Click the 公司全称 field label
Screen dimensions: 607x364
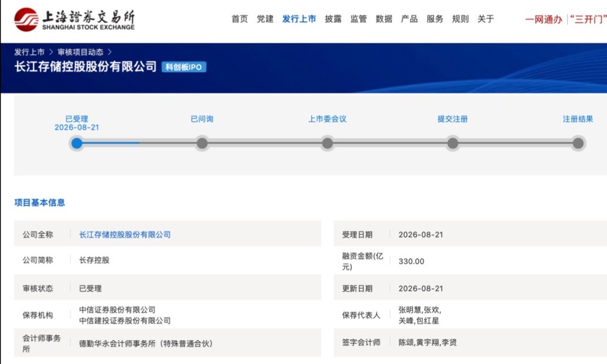click(38, 234)
